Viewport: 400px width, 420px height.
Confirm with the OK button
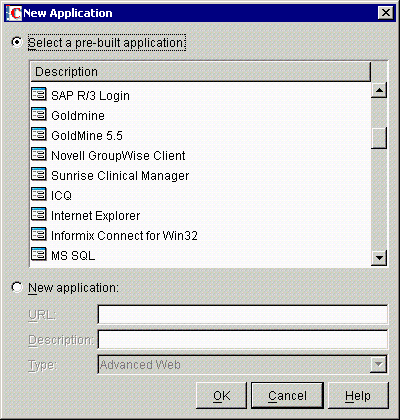tap(221, 396)
